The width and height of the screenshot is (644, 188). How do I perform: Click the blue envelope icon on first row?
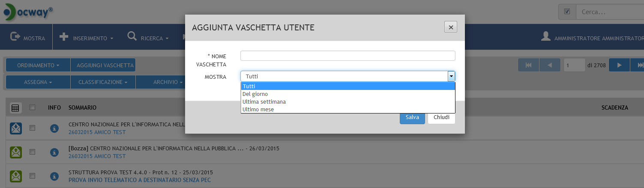(x=16, y=128)
